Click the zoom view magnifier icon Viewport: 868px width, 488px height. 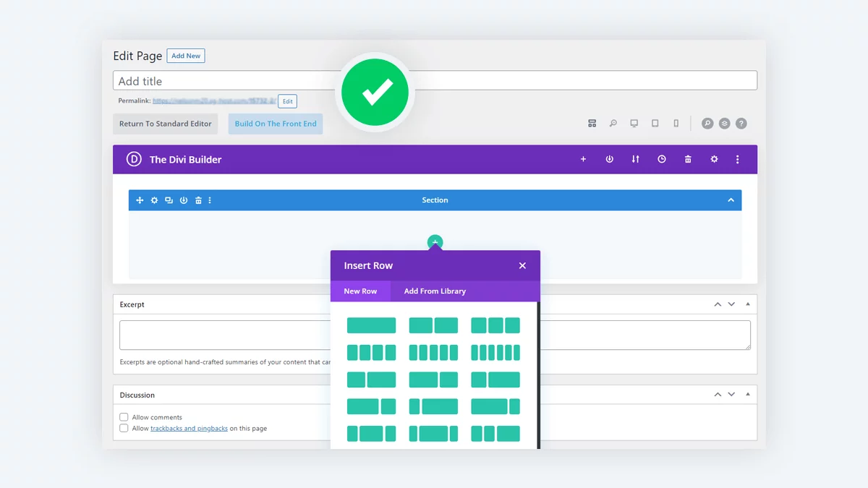coord(613,124)
